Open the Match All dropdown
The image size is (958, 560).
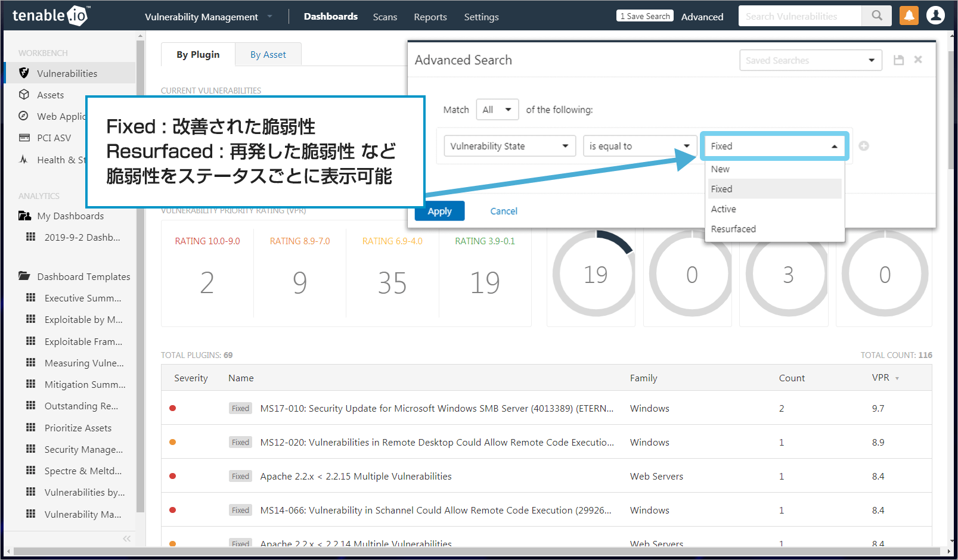[497, 110]
